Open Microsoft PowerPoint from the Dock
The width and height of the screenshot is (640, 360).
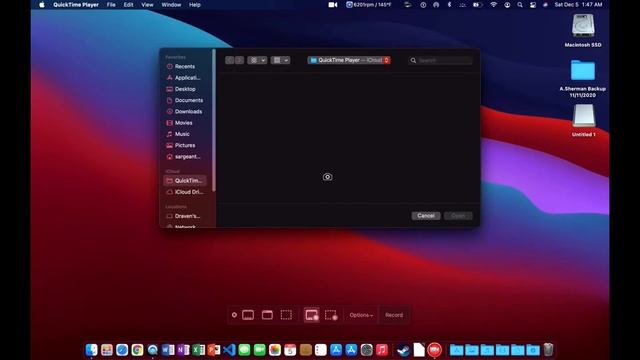point(214,350)
